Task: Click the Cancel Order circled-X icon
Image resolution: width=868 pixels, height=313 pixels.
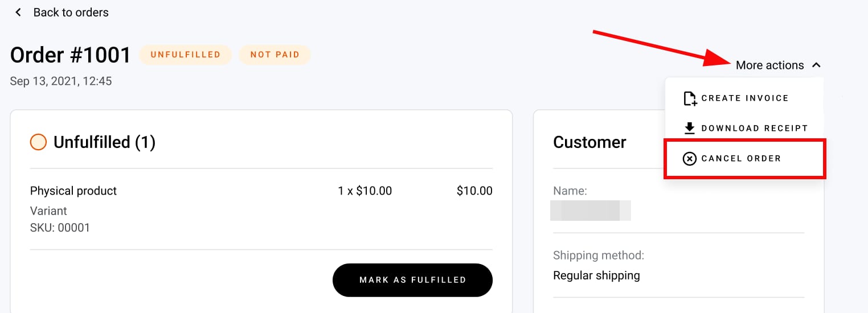Action: (x=690, y=159)
